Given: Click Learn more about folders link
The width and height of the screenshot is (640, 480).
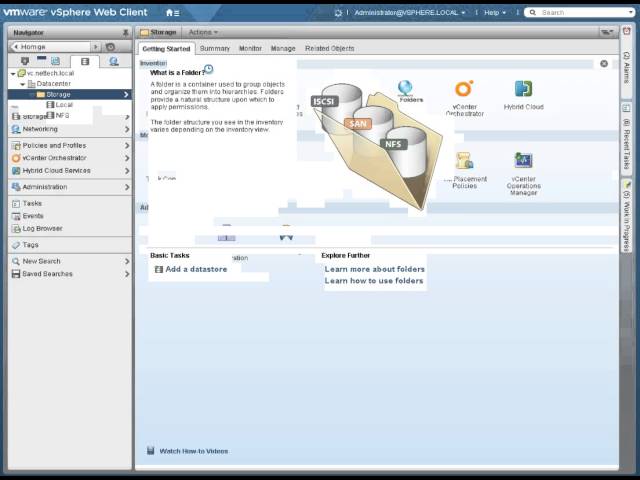Looking at the screenshot, I should [x=374, y=269].
